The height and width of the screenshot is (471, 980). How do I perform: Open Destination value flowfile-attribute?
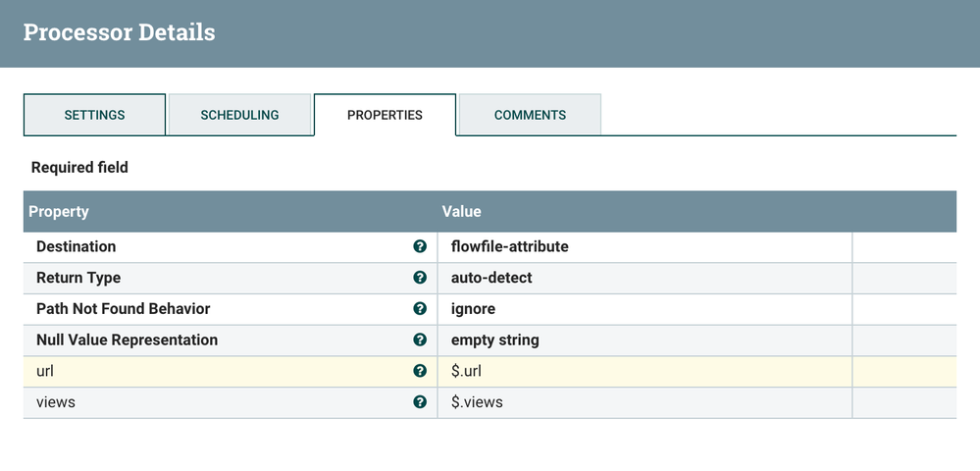tap(509, 246)
